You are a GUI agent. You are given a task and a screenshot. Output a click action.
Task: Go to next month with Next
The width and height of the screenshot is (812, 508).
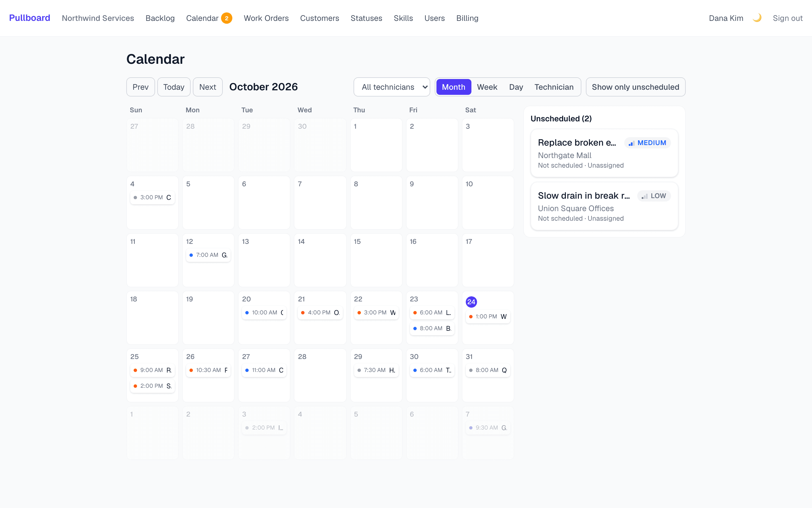(x=207, y=87)
